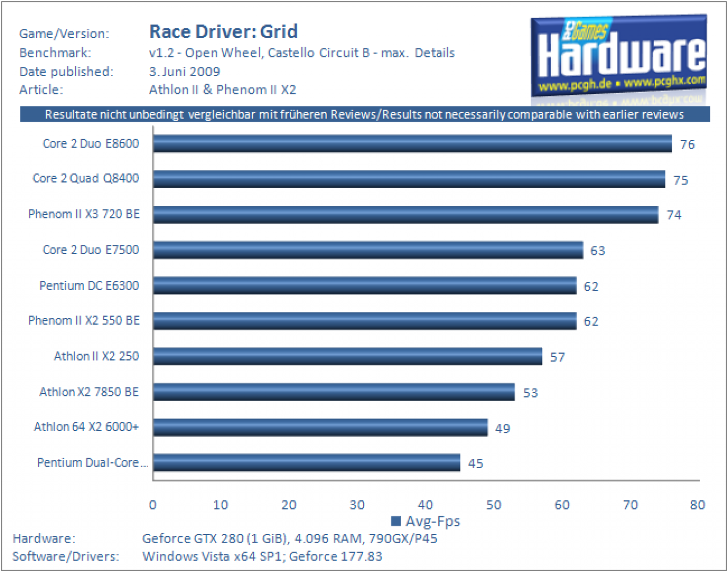Screen dimensions: 728x572
Task: Click the results-not-comparable blue banner
Action: point(365,114)
